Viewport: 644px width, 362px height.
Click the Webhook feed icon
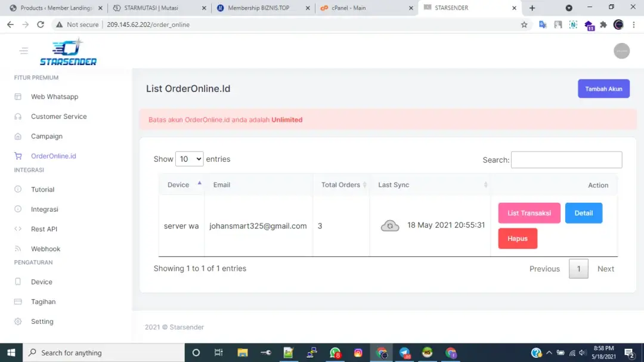(x=18, y=249)
